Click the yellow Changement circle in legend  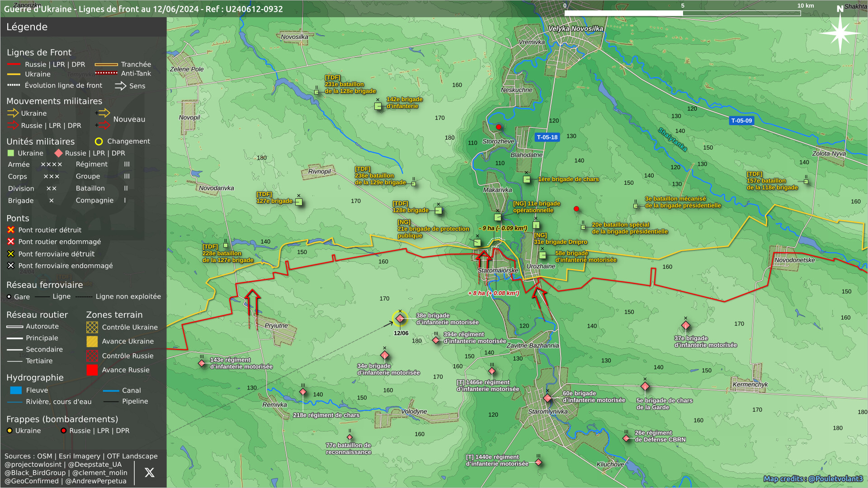(x=99, y=141)
